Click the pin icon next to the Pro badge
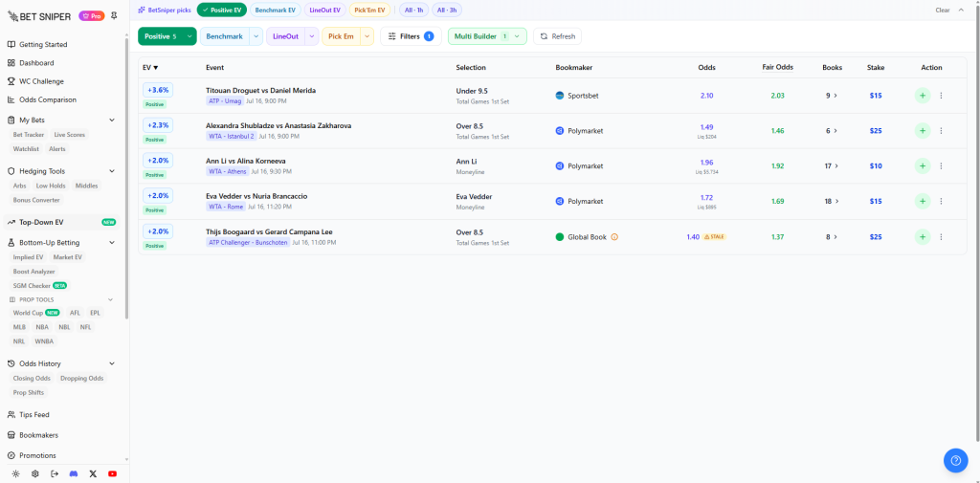This screenshot has width=980, height=483. click(x=113, y=16)
